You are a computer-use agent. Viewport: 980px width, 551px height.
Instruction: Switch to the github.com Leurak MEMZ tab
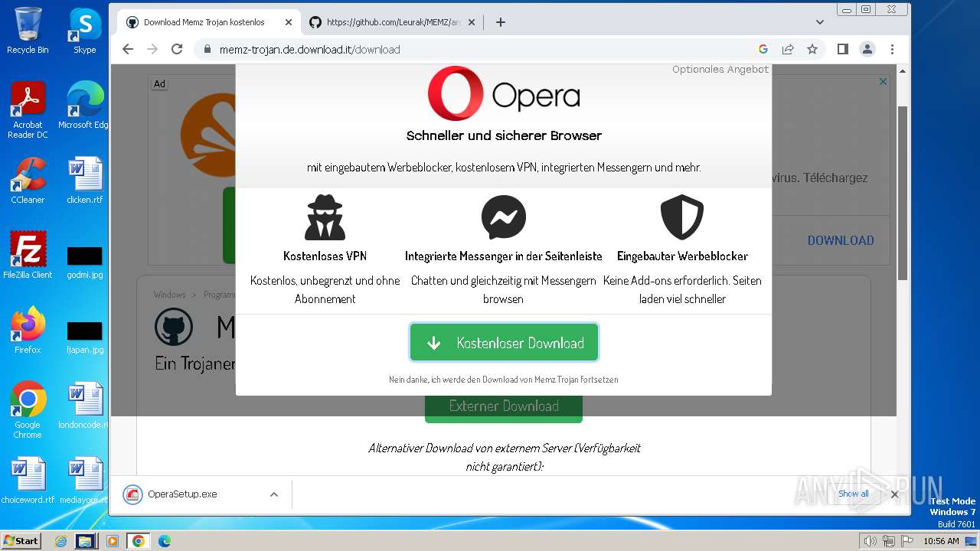tap(392, 22)
